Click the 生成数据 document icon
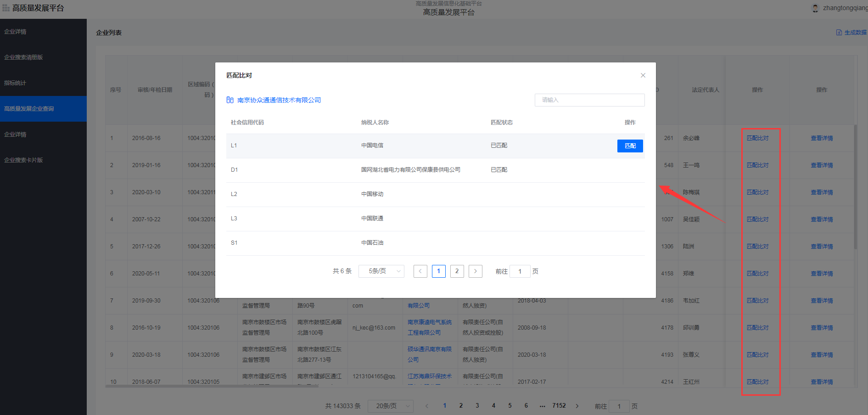This screenshot has height=415, width=868. pyautogui.click(x=839, y=33)
